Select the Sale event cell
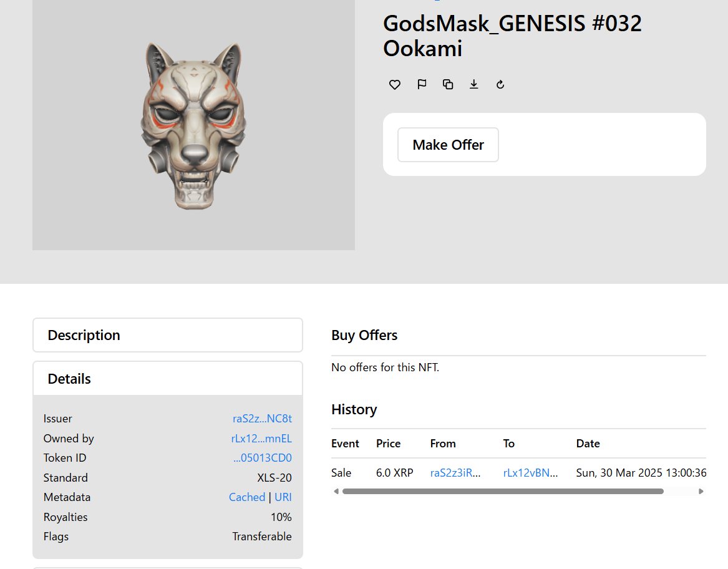Viewport: 728px width, 569px height. 341,473
